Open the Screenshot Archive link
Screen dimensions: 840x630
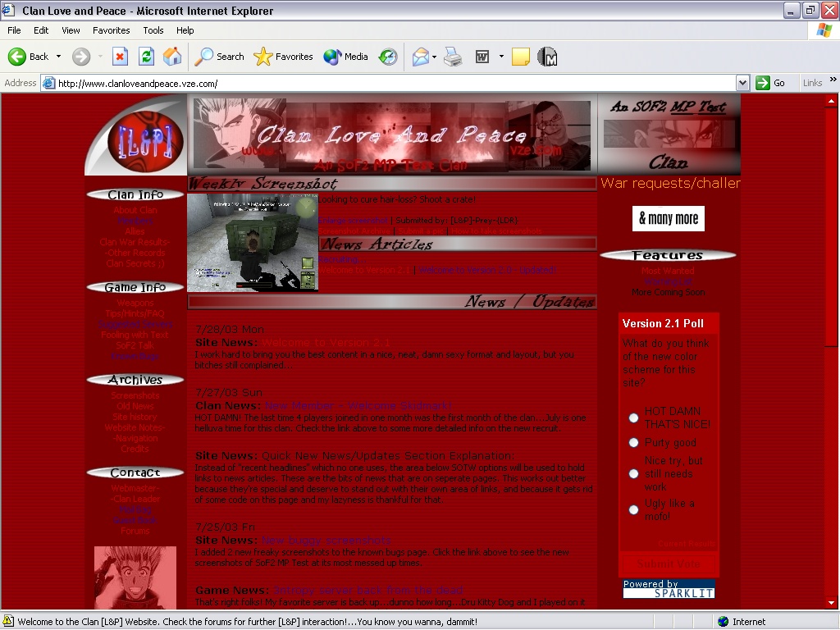point(354,231)
